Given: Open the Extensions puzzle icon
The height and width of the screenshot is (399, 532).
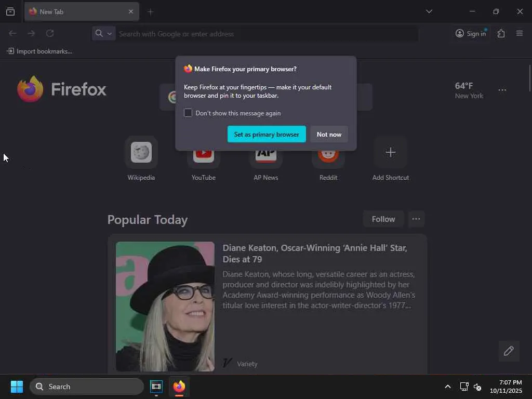Looking at the screenshot, I should click(x=501, y=33).
